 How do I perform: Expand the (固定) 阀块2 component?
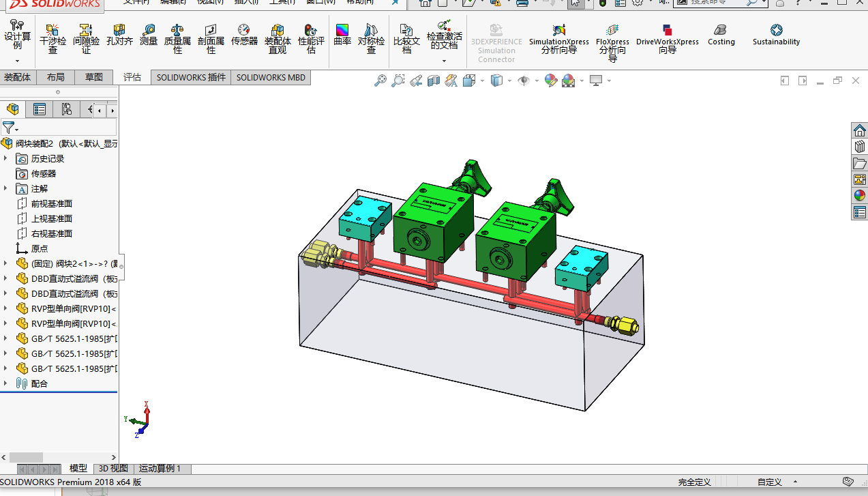(5, 263)
